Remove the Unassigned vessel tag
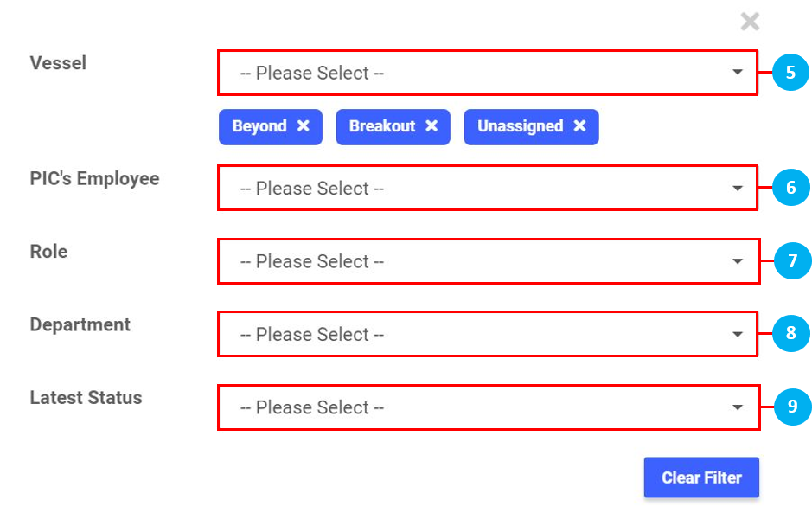This screenshot has height=532, width=812. pos(579,126)
